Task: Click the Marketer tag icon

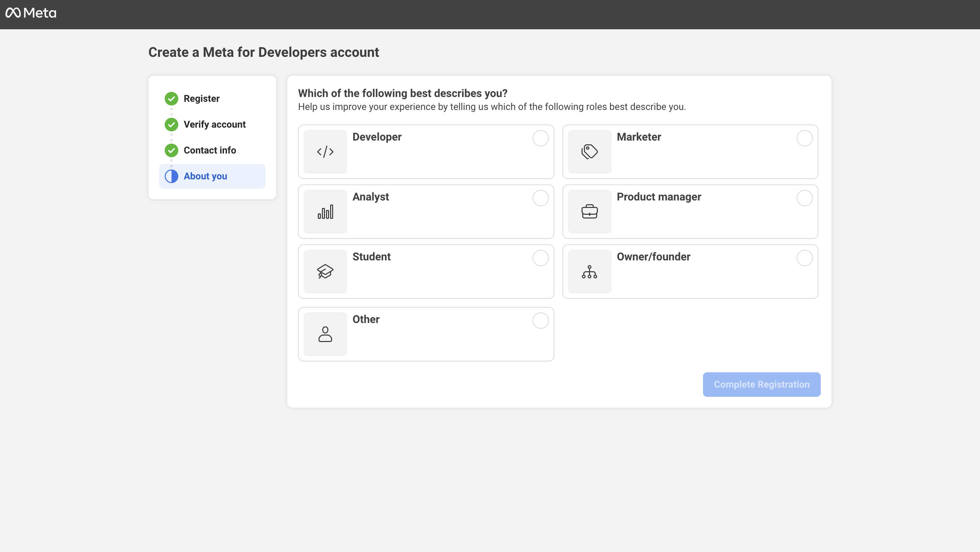Action: pyautogui.click(x=589, y=152)
